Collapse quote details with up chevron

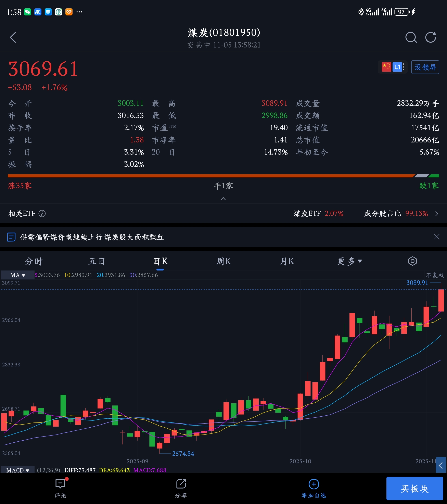(223, 199)
